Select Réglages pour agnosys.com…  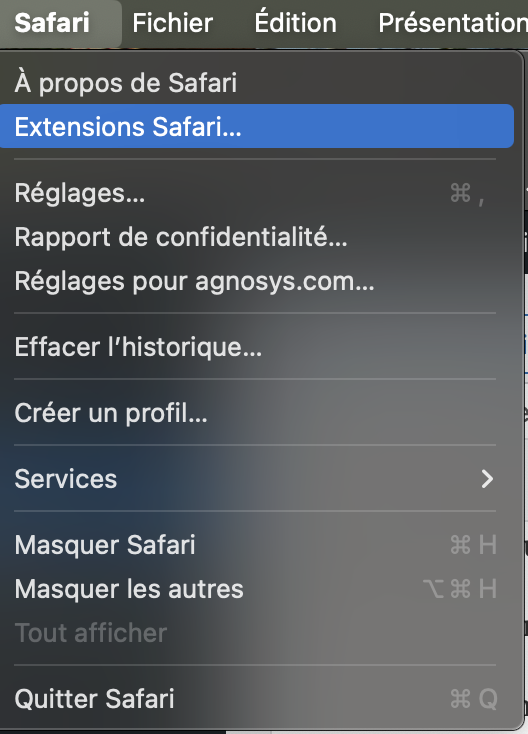(x=257, y=280)
